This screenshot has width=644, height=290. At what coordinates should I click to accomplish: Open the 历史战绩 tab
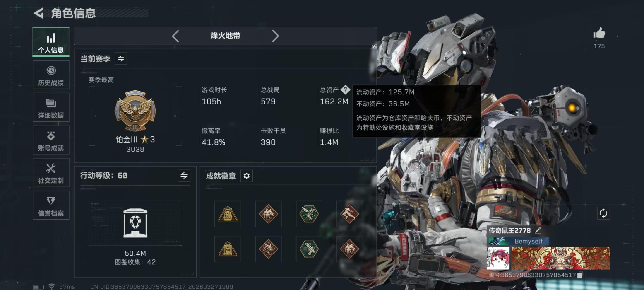(51, 75)
